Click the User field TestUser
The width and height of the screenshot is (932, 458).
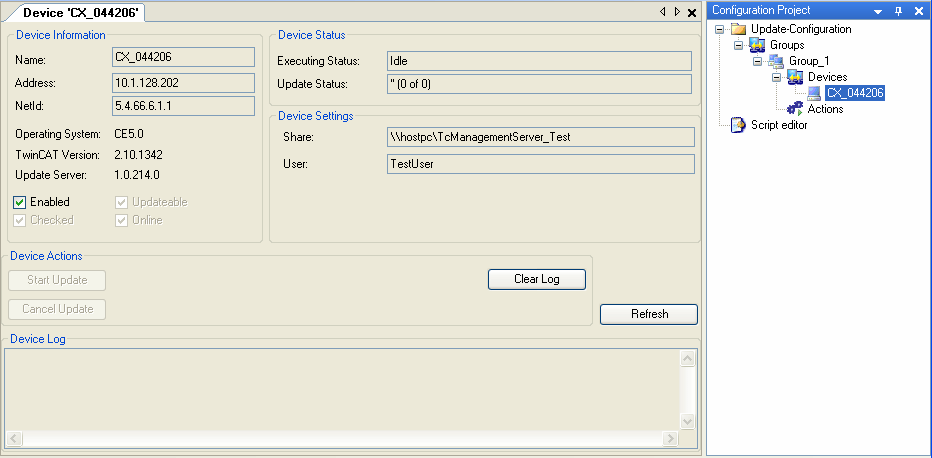[x=540, y=164]
